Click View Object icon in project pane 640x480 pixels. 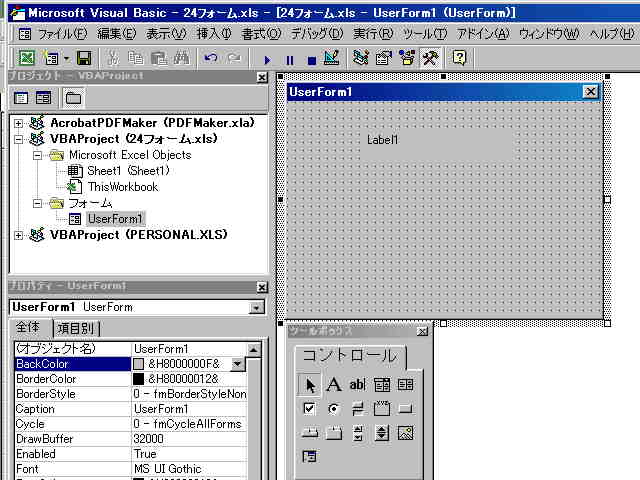[x=43, y=98]
